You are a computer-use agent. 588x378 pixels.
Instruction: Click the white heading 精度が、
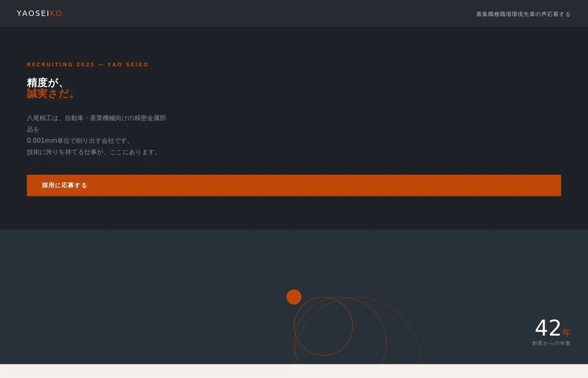45,82
